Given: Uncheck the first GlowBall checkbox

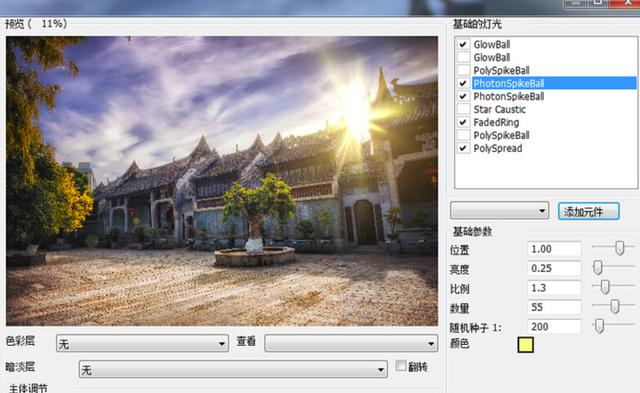Looking at the screenshot, I should (x=463, y=44).
